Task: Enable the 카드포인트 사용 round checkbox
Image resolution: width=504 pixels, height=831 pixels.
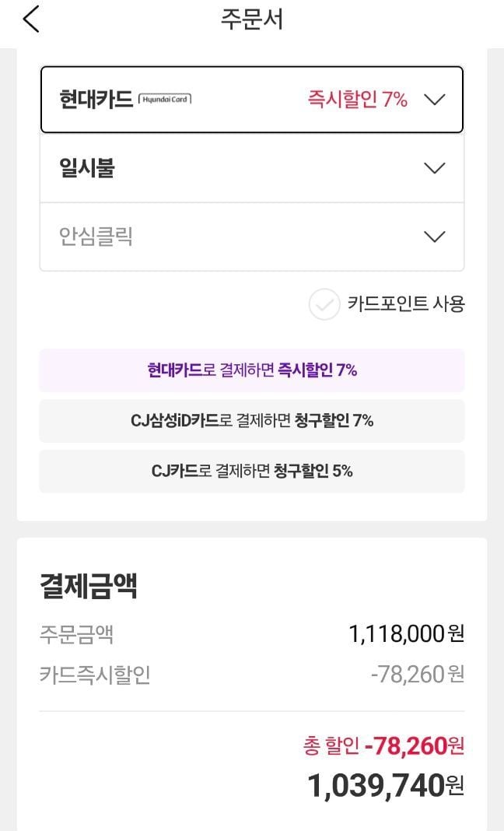Action: coord(324,304)
